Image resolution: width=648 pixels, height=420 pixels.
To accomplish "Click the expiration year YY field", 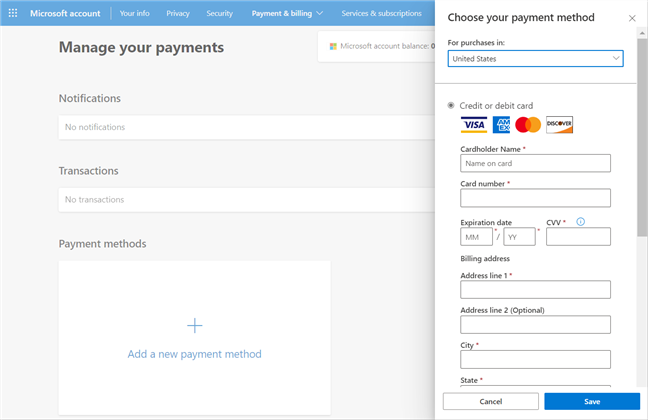I will point(519,237).
